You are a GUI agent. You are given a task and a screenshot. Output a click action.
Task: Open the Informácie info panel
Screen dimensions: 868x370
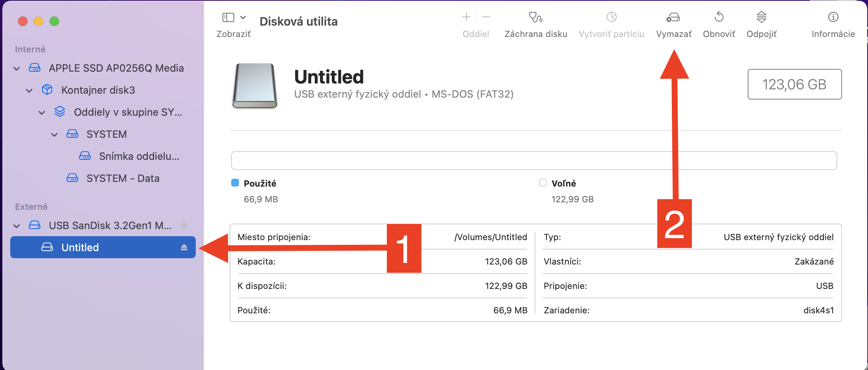[833, 17]
